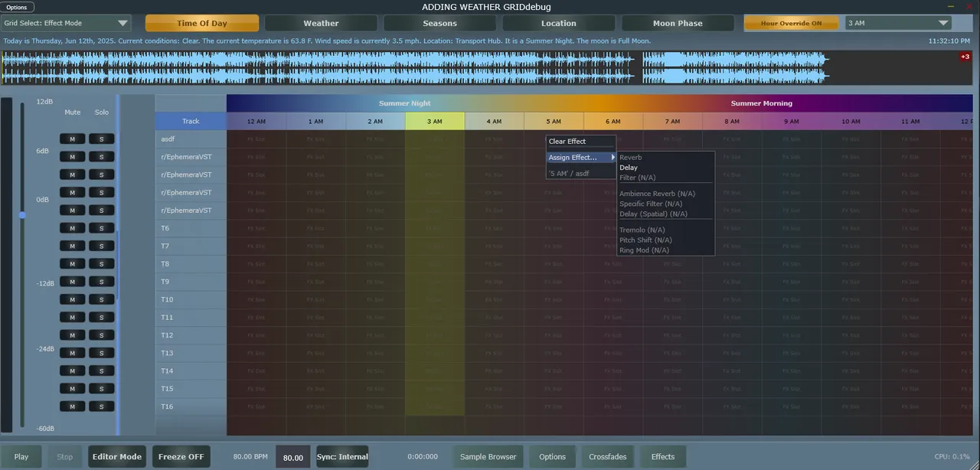Viewport: 980px width, 470px height.
Task: Open the Sample Browser
Action: click(488, 456)
